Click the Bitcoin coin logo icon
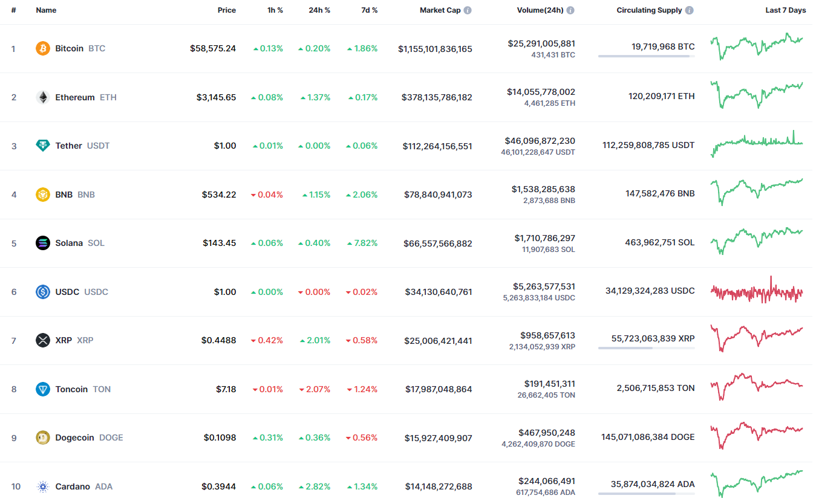 [43, 48]
